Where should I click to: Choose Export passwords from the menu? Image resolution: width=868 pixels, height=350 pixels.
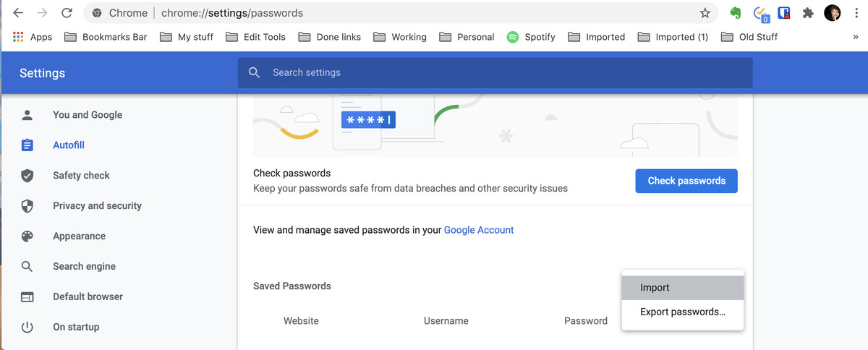tap(682, 312)
